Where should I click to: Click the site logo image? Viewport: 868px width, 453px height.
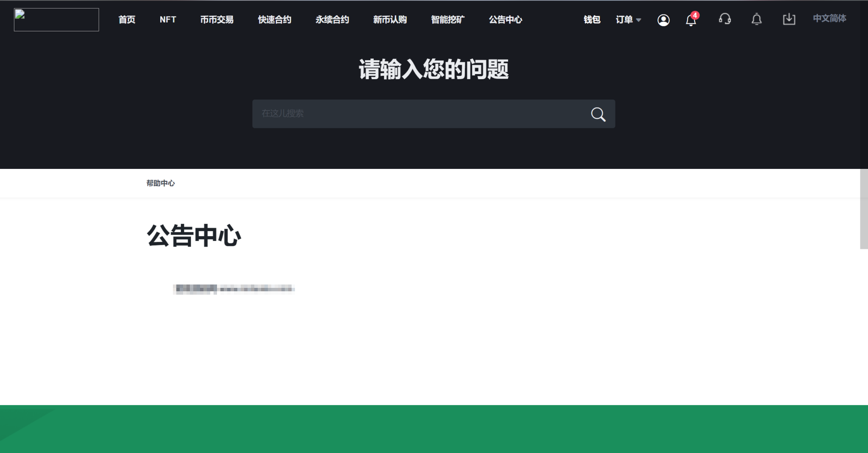pyautogui.click(x=56, y=19)
